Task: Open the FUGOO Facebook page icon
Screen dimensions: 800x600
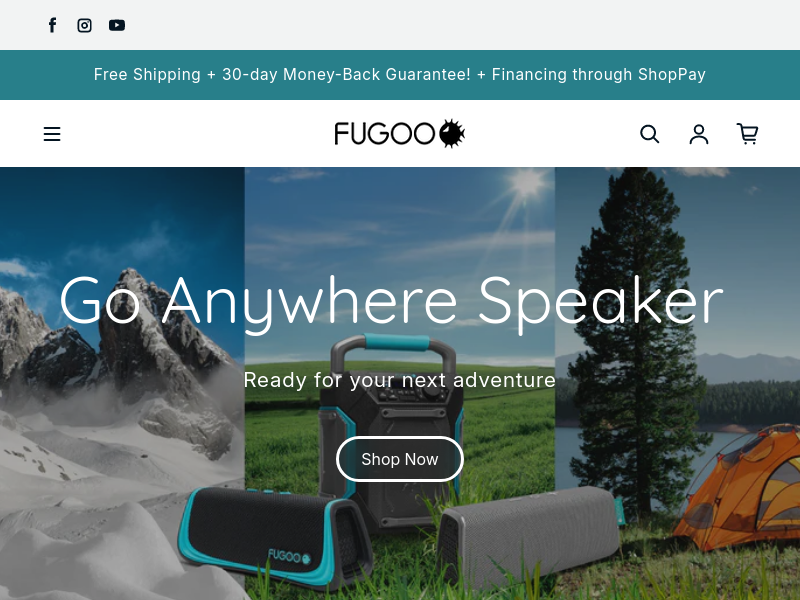Action: (x=52, y=25)
